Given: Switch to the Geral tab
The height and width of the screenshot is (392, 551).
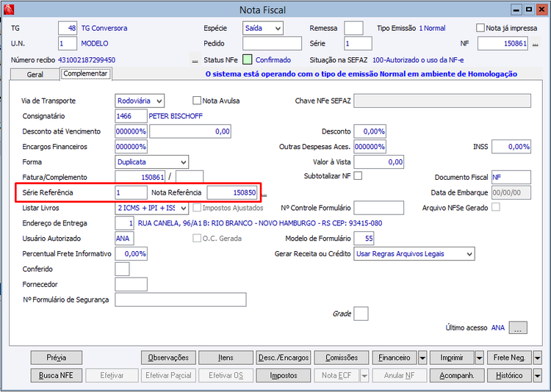Looking at the screenshot, I should point(35,74).
